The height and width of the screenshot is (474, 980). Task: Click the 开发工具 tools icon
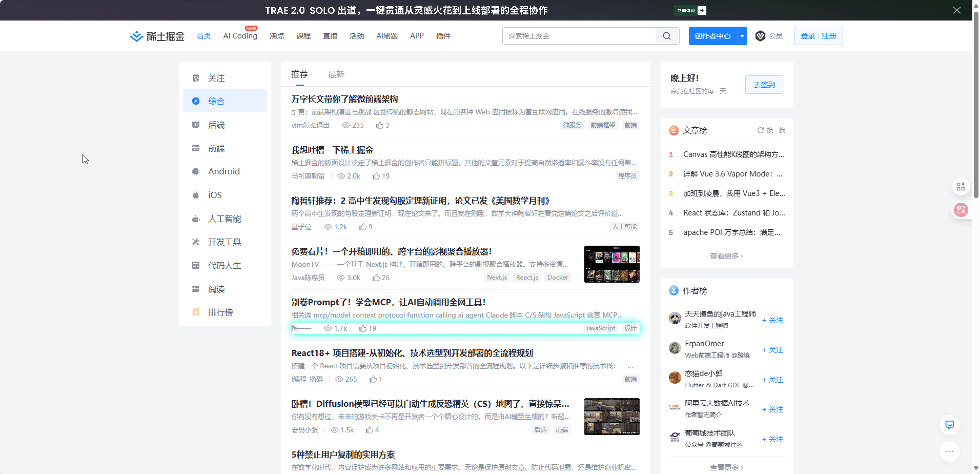196,242
